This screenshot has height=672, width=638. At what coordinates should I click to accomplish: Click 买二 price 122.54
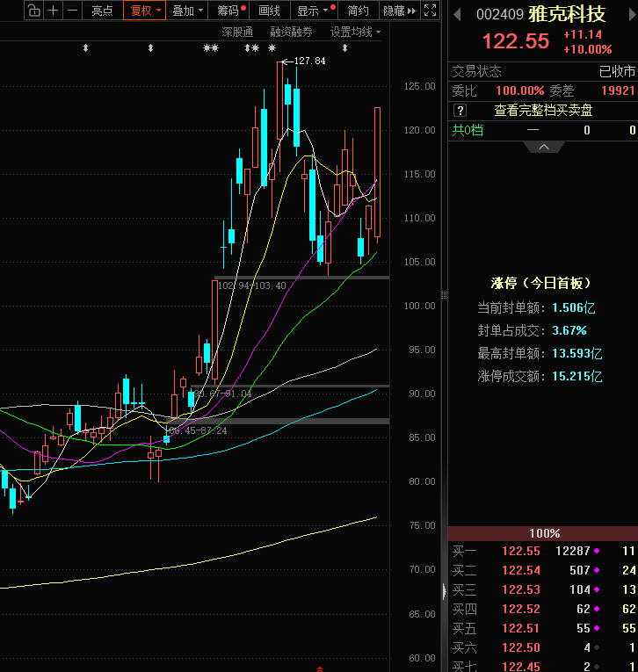(521, 570)
